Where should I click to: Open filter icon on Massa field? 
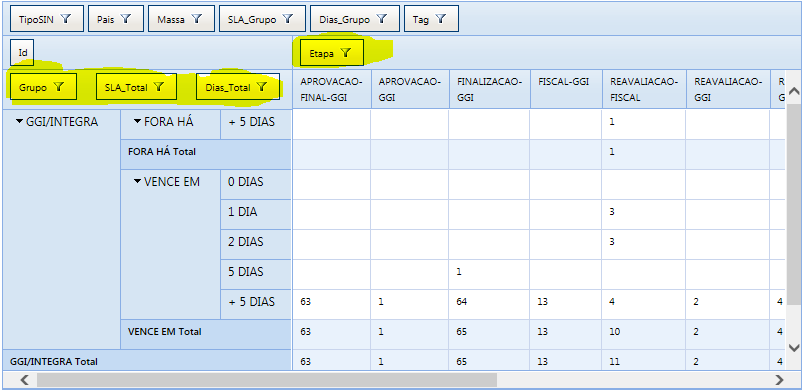coord(197,19)
